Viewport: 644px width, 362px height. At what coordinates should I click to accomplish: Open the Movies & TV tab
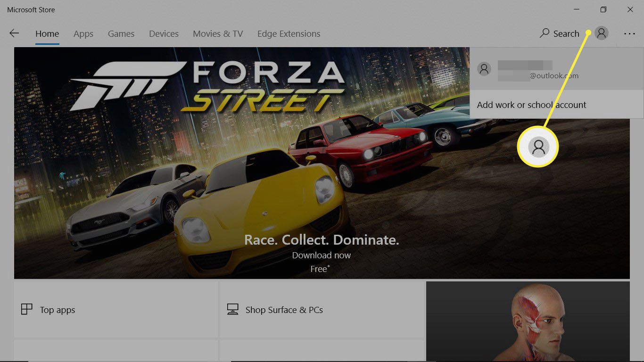pos(218,34)
